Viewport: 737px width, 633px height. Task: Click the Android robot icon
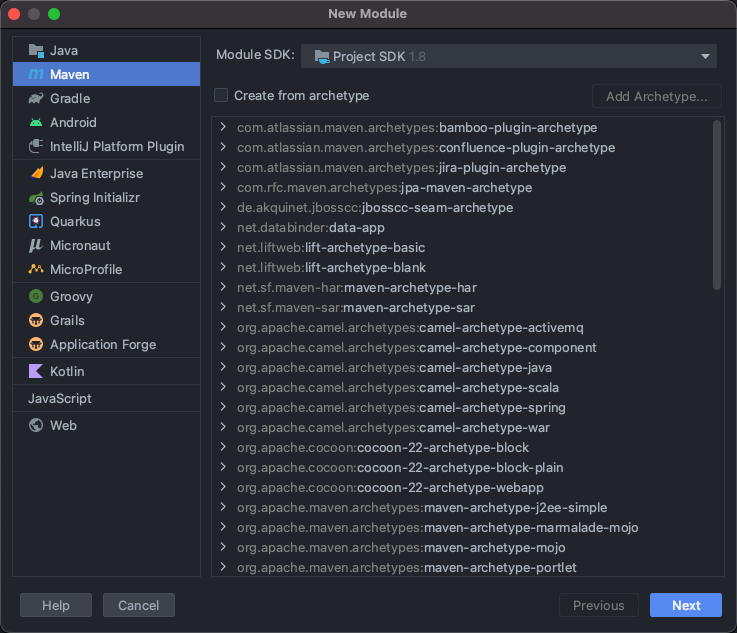pos(36,122)
